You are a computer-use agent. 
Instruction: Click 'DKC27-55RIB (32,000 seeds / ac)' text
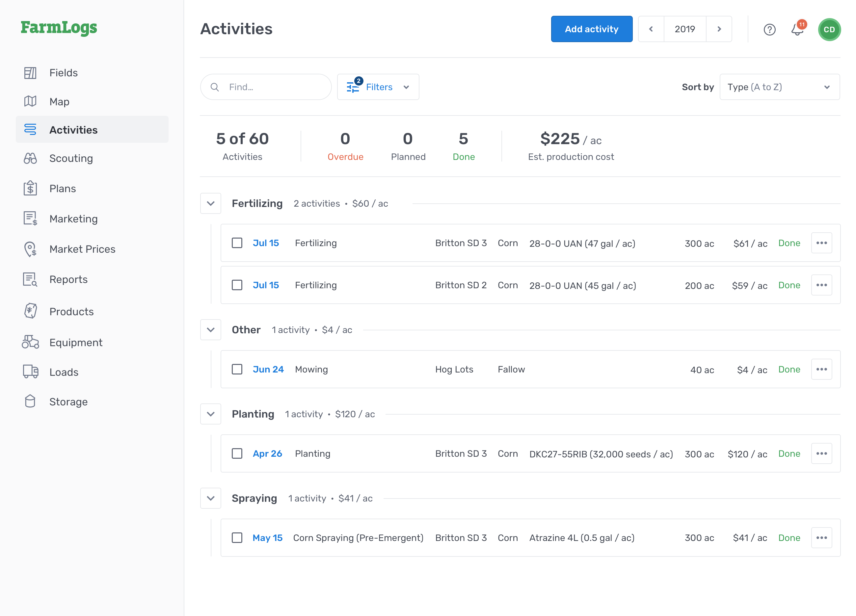[601, 454]
